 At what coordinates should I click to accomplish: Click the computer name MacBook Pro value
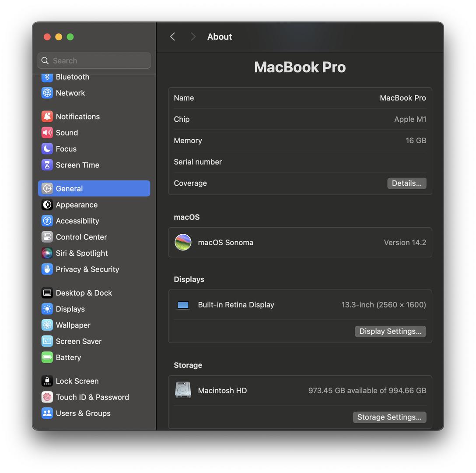[x=403, y=98]
